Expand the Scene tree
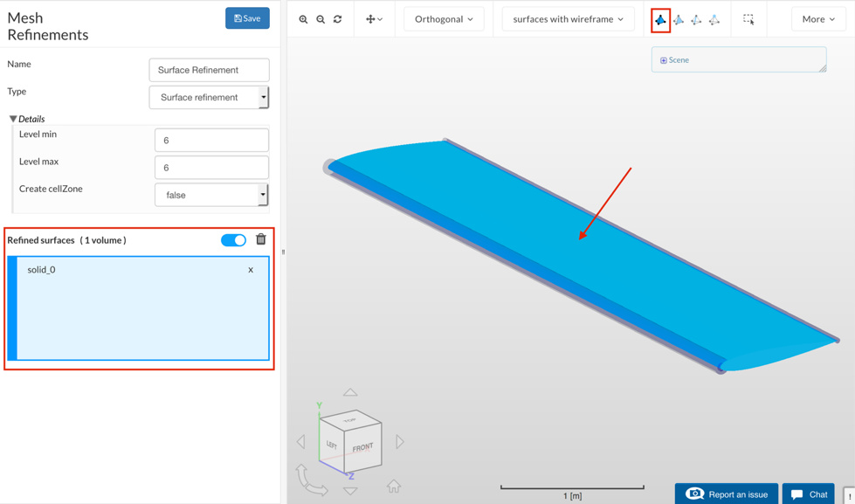This screenshot has height=504, width=855. 664,60
